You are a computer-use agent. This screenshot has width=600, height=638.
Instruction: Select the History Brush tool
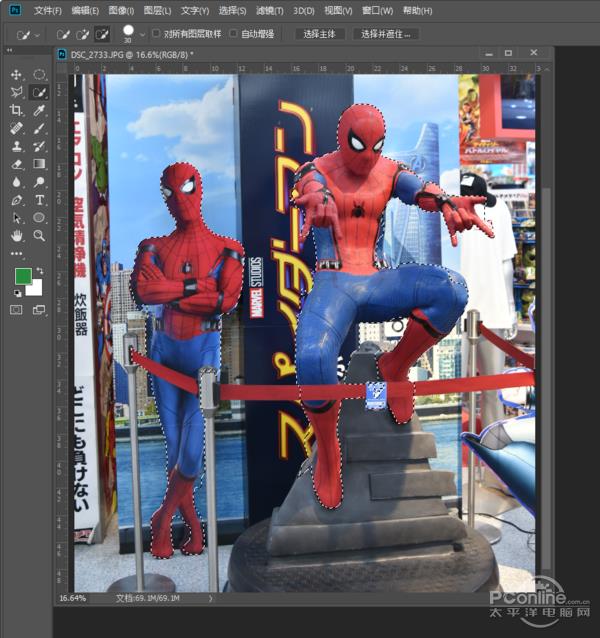(39, 146)
